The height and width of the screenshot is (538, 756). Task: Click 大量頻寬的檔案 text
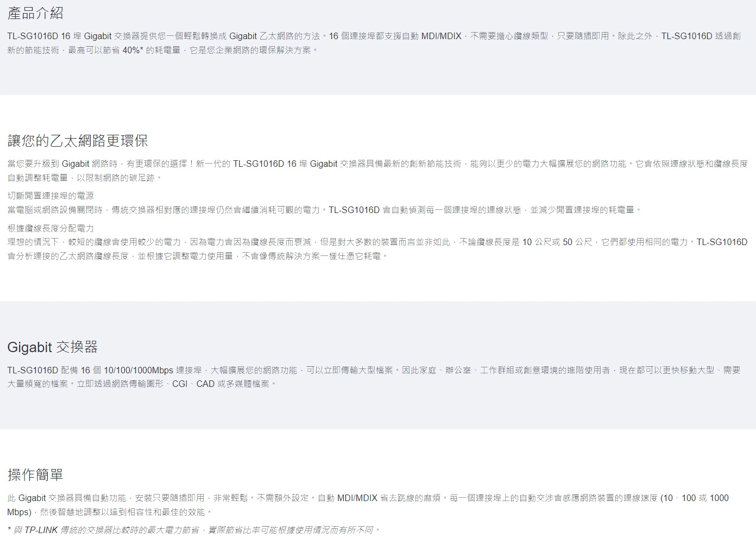(x=37, y=384)
